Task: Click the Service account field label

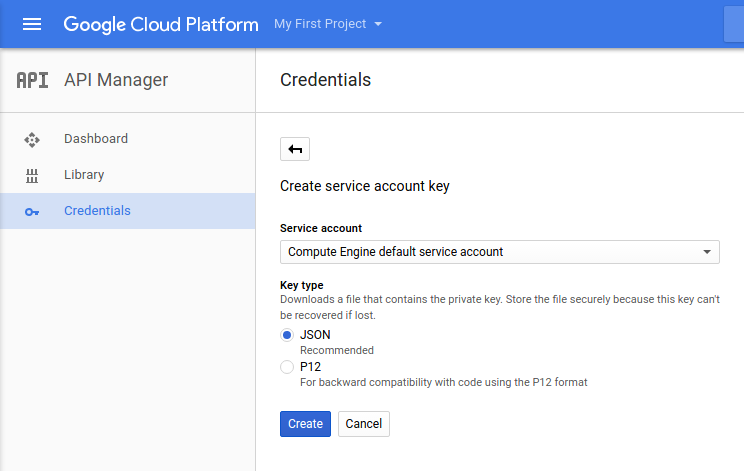Action: pyautogui.click(x=321, y=228)
